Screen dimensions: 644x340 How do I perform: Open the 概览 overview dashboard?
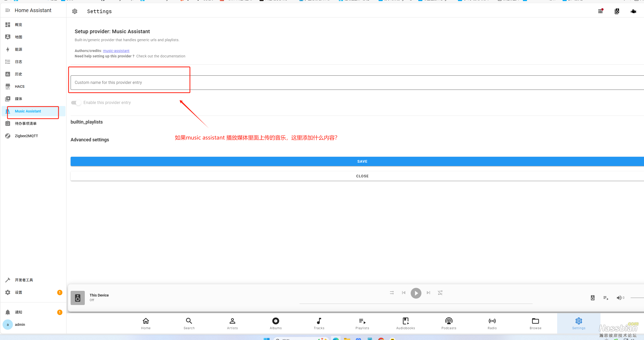click(x=33, y=25)
